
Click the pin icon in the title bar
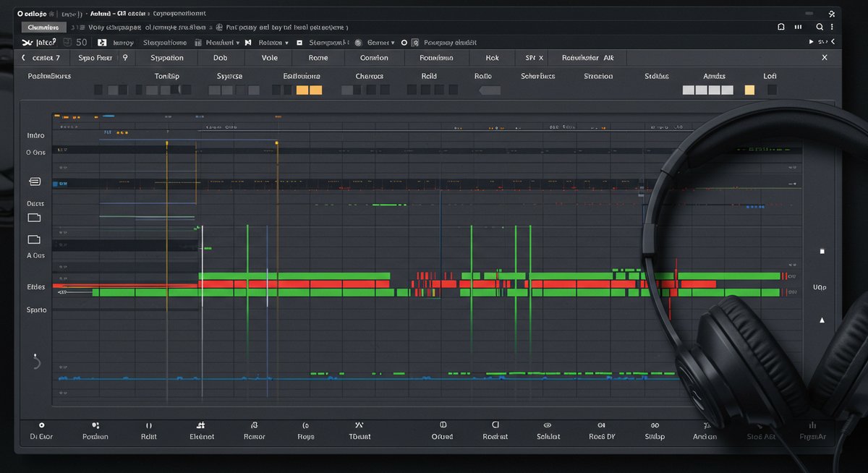(x=831, y=12)
